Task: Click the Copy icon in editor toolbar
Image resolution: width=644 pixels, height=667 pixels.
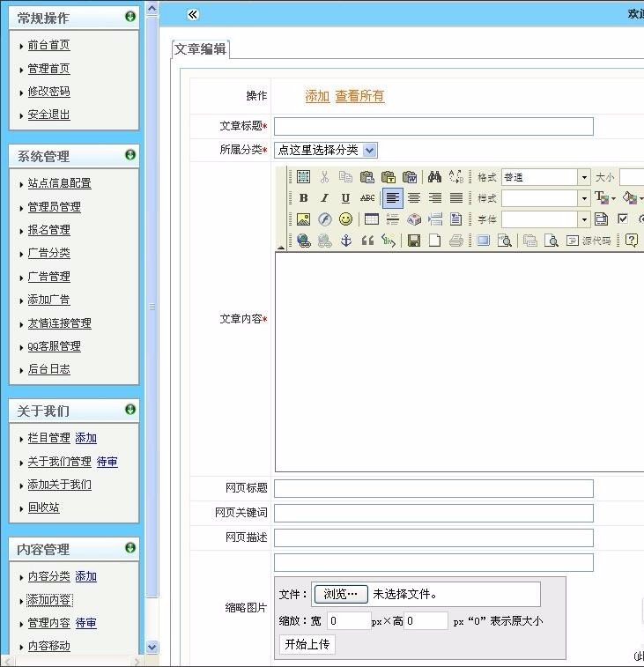Action: click(345, 176)
